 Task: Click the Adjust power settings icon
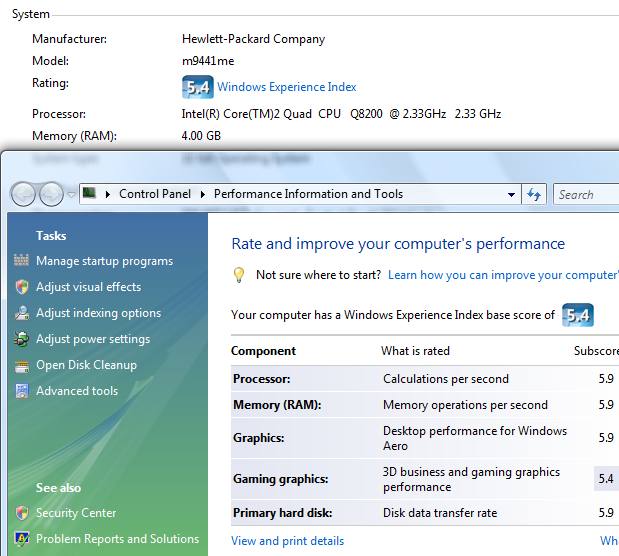pyautogui.click(x=21, y=339)
